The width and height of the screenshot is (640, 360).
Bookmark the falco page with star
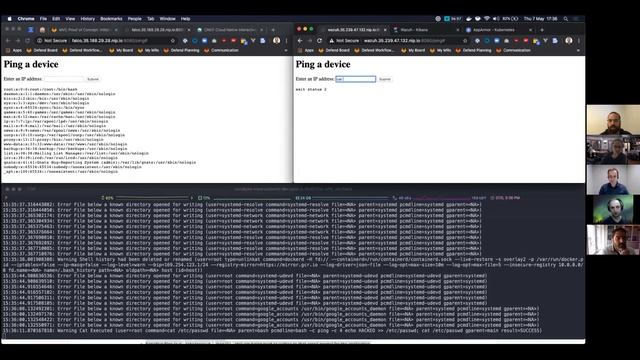coord(173,41)
